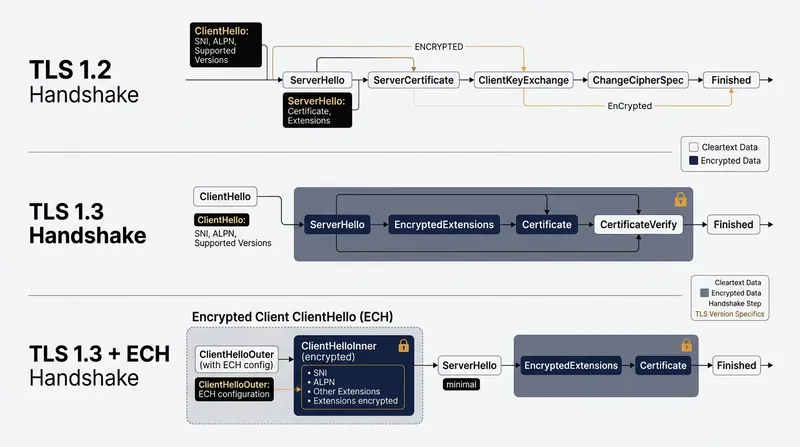
Task: Select the Finished box in TLS 1.2 row
Action: click(731, 80)
